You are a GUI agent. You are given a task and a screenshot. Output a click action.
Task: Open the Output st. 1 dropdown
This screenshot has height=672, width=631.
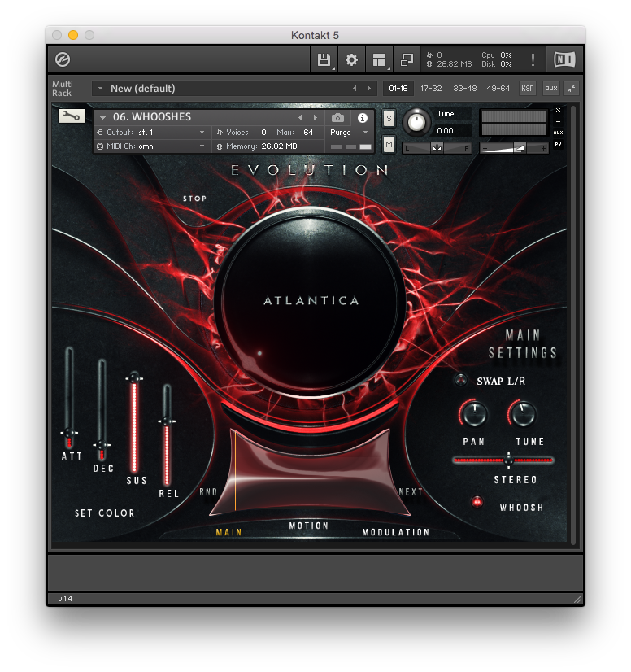202,133
